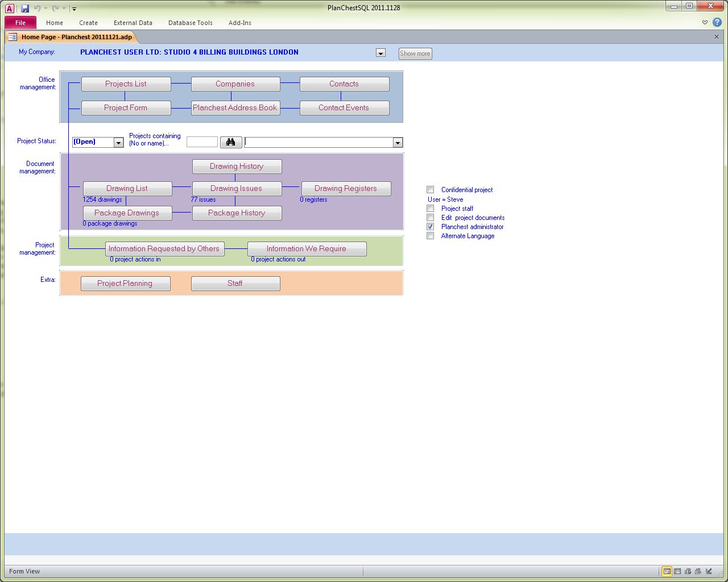Click the Save floppy disk icon
The width and height of the screenshot is (728, 582).
pos(25,9)
